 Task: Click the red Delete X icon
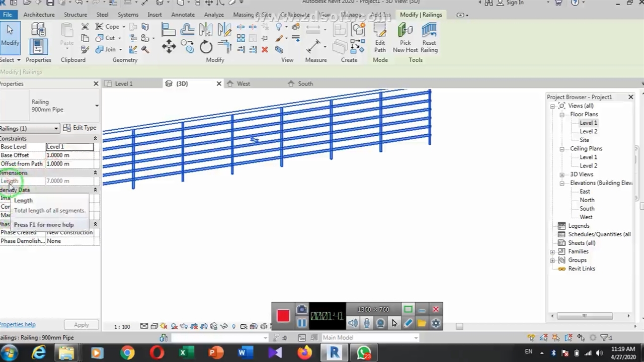point(265,49)
